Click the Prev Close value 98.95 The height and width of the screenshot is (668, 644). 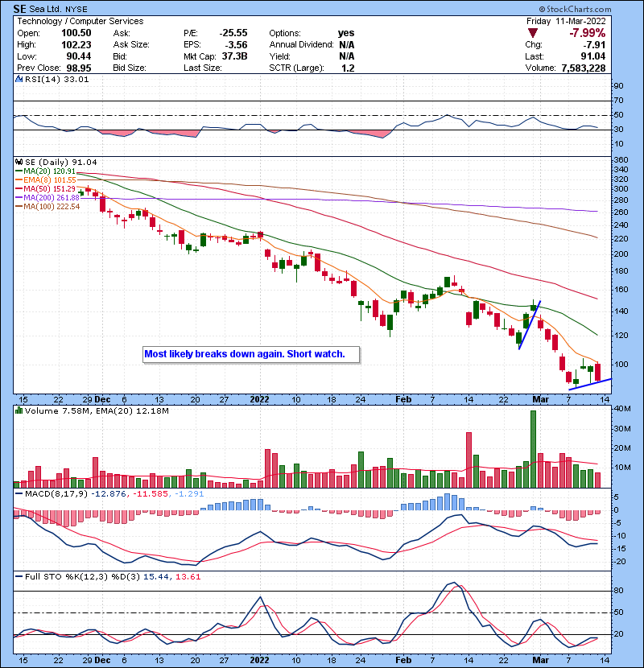79,68
